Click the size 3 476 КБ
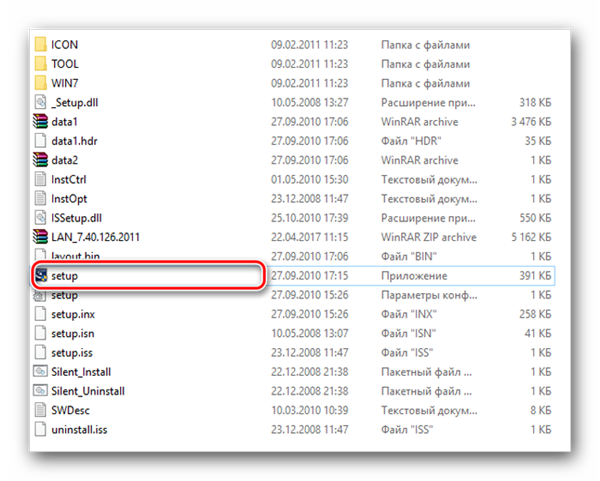This screenshot has height=481, width=600. tap(531, 122)
